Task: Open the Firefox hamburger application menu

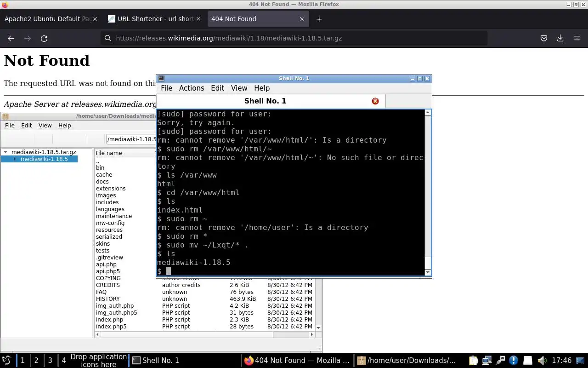Action: [x=577, y=38]
